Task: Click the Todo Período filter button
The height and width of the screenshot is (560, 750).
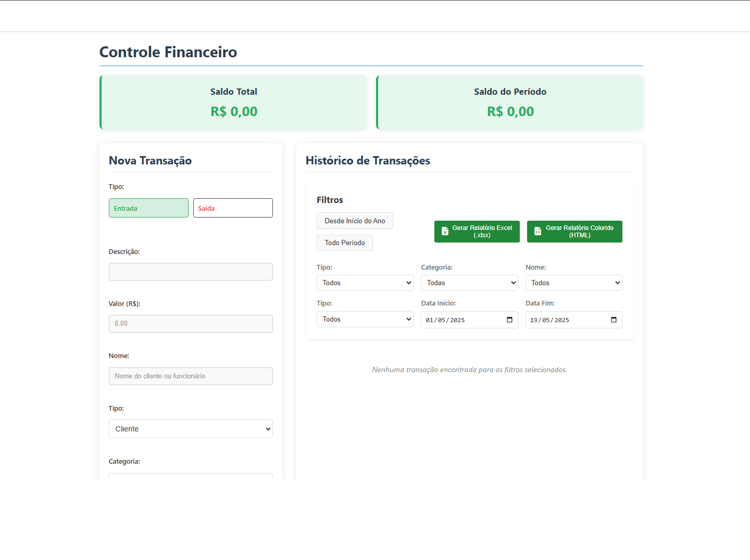Action: click(x=345, y=243)
